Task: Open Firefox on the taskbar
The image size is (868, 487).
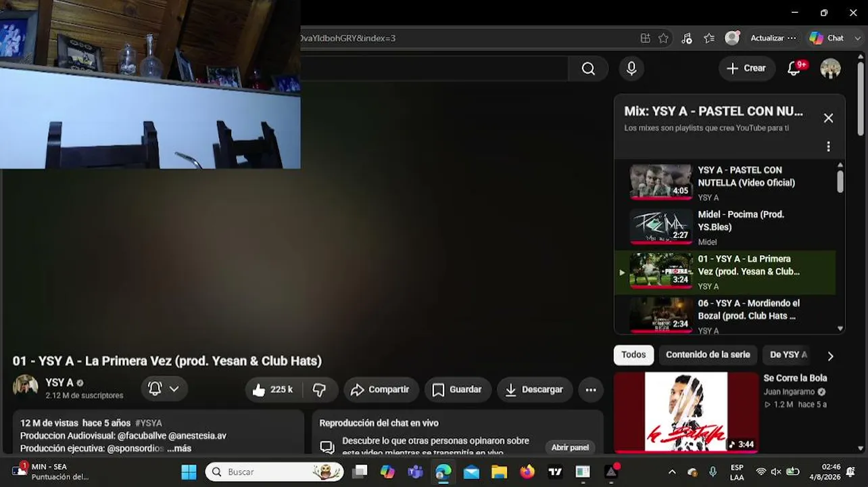Action: (x=527, y=471)
